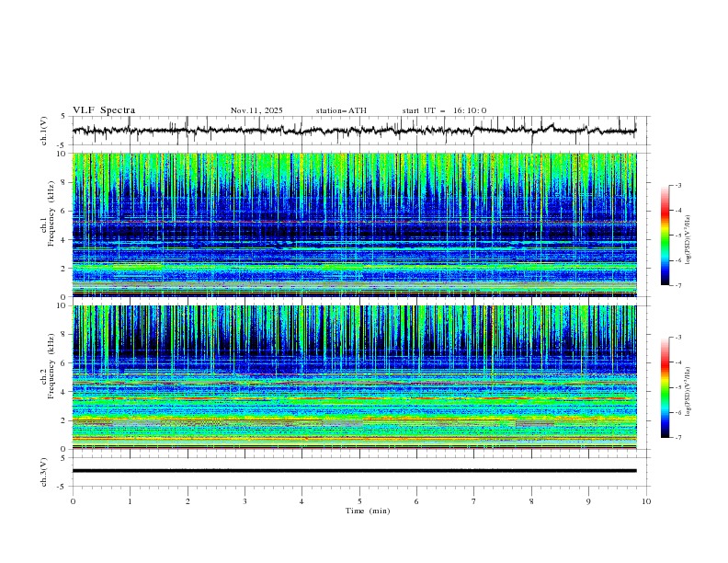Click time axis tick label "7"

click(x=474, y=501)
